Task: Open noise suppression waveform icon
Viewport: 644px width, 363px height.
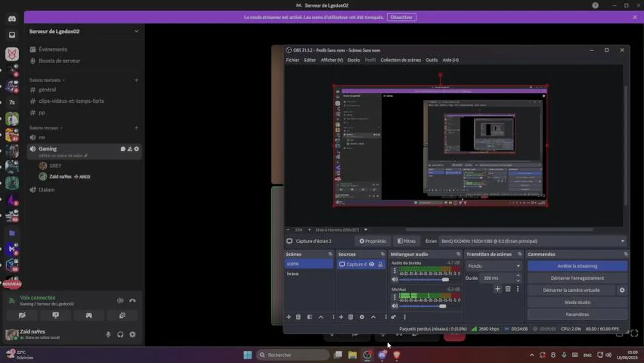Action: (x=120, y=300)
